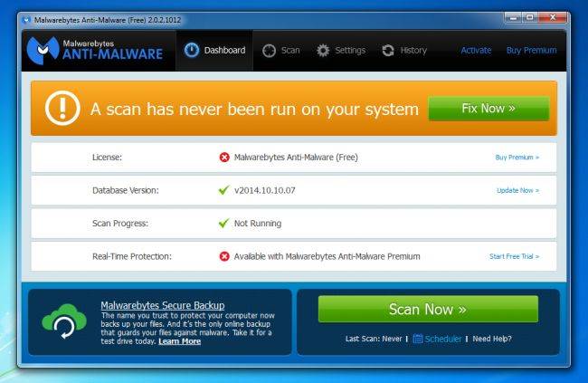Viewport: 588px width, 383px height.
Task: Click the orange warning exclamation icon
Action: [x=62, y=108]
